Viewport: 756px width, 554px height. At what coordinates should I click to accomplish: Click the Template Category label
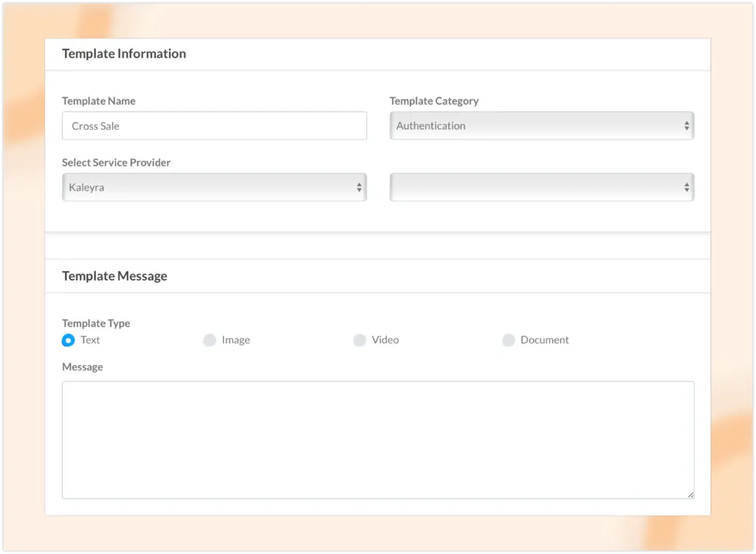tap(434, 101)
